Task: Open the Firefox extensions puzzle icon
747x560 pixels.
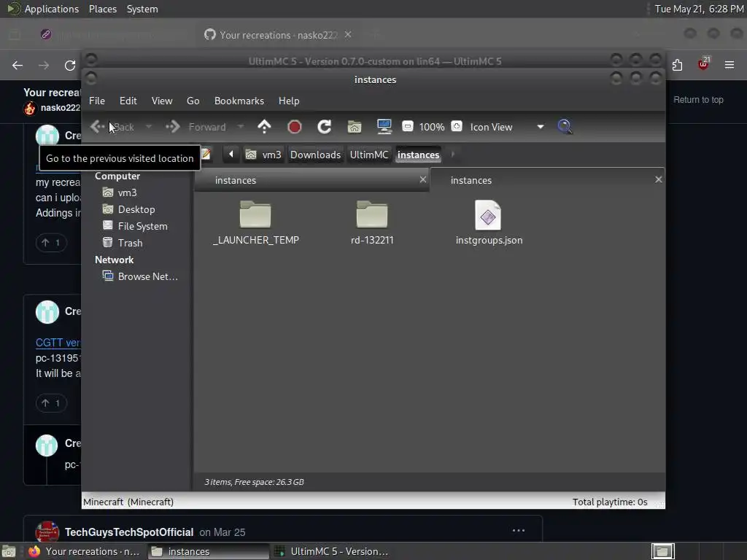Action: [x=677, y=65]
